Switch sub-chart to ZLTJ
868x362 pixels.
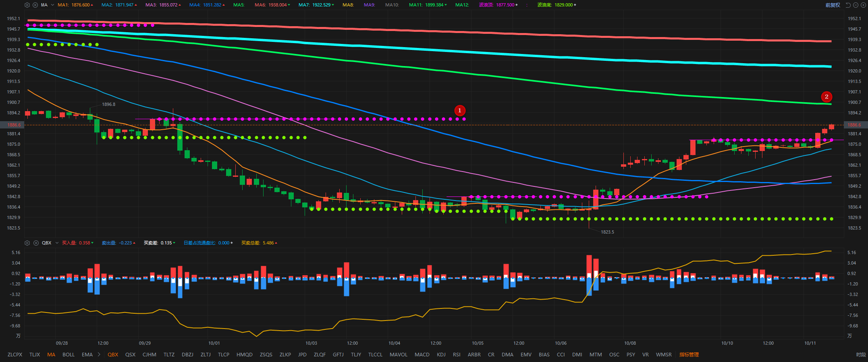point(206,354)
